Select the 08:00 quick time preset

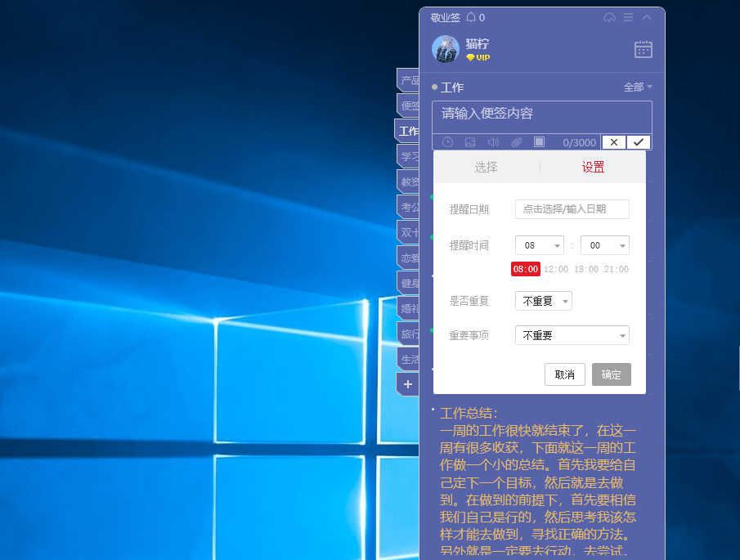pyautogui.click(x=526, y=270)
